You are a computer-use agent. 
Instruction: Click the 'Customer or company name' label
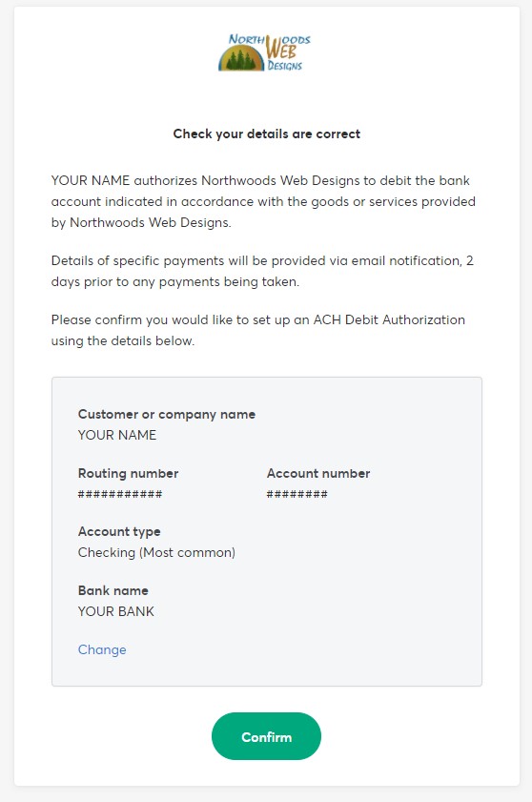pyautogui.click(x=166, y=414)
